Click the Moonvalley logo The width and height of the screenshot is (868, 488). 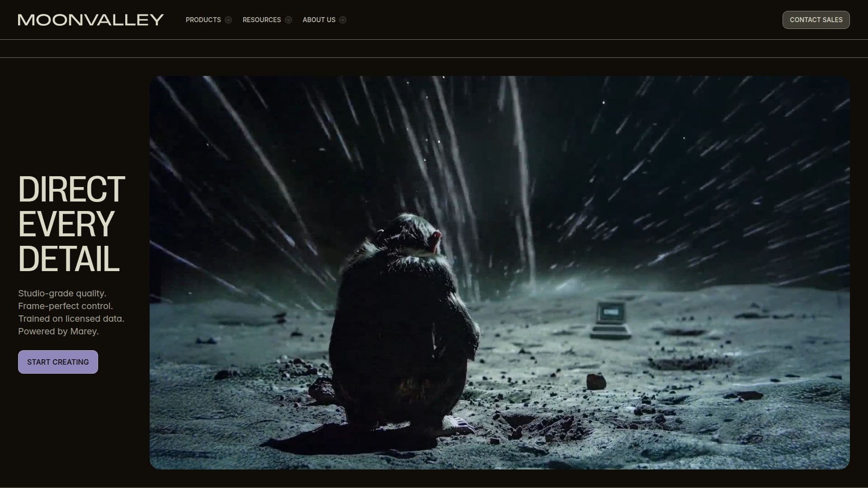pos(91,20)
